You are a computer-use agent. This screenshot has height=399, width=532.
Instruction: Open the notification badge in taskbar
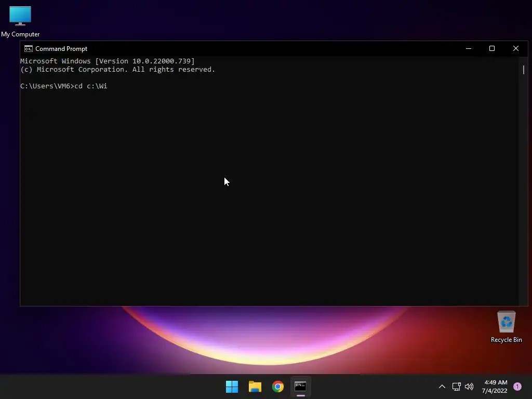point(517,387)
